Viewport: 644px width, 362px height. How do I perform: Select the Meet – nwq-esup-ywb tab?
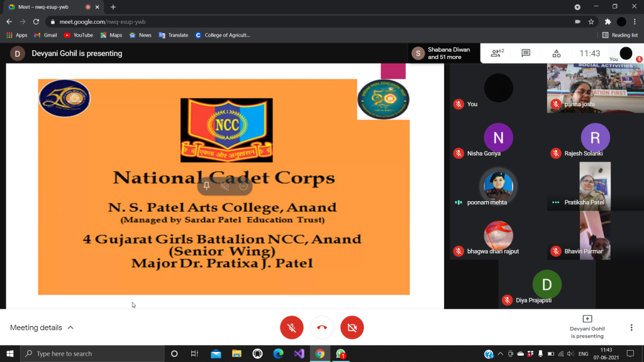pos(53,7)
